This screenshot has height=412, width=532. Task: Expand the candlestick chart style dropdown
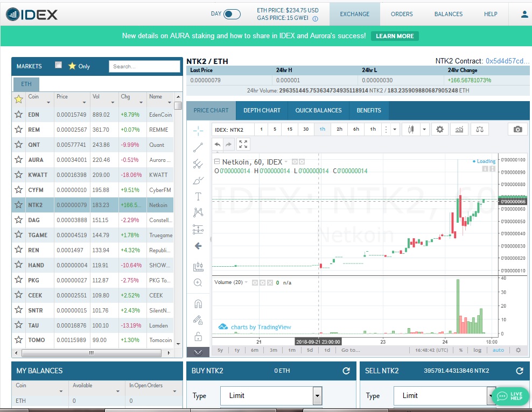[x=424, y=130]
